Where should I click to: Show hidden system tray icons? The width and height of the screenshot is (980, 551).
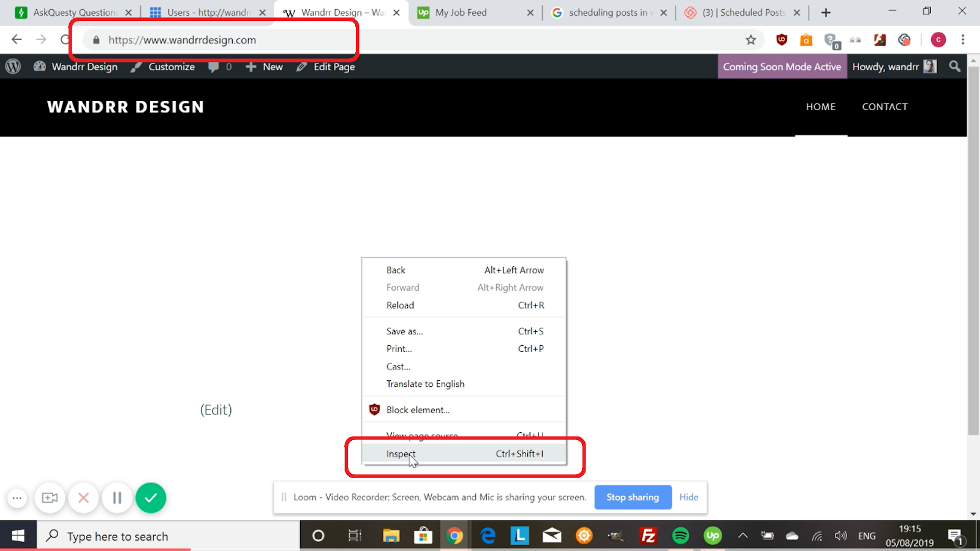coord(743,536)
